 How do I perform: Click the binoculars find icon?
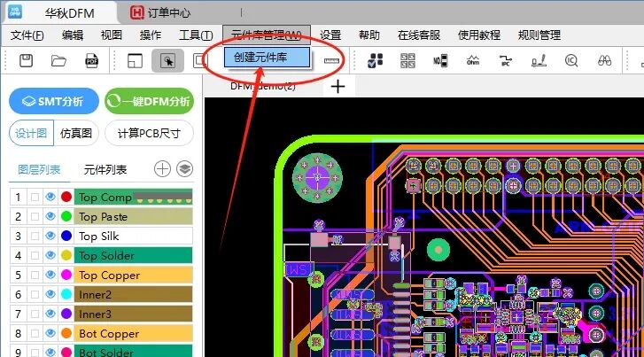point(604,61)
